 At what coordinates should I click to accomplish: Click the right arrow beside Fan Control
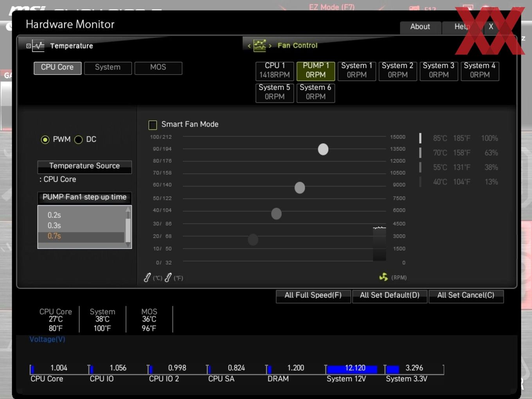click(270, 46)
